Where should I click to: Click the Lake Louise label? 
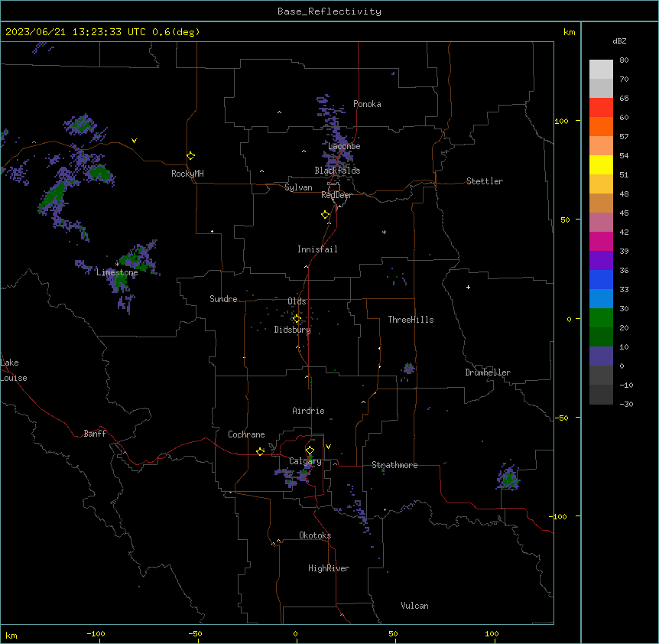[x=14, y=370]
